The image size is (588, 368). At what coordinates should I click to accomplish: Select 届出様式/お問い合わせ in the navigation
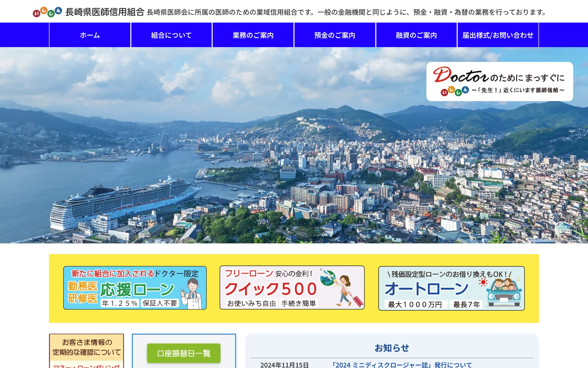click(x=498, y=35)
